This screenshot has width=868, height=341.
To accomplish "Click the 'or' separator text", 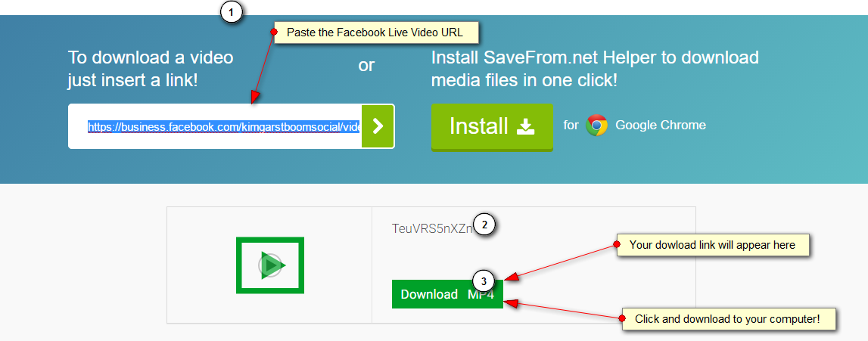I will pos(366,65).
